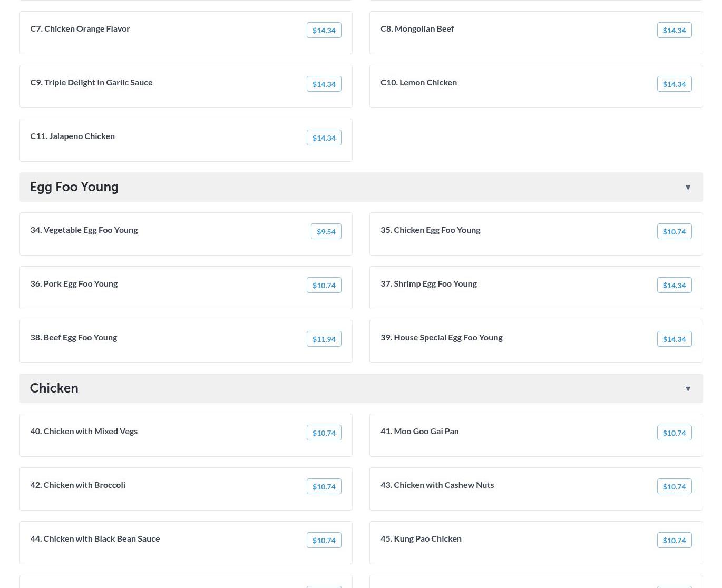The image size is (722, 588).
Task: Click the price button for Kung Pao Chicken
Action: coord(674,540)
